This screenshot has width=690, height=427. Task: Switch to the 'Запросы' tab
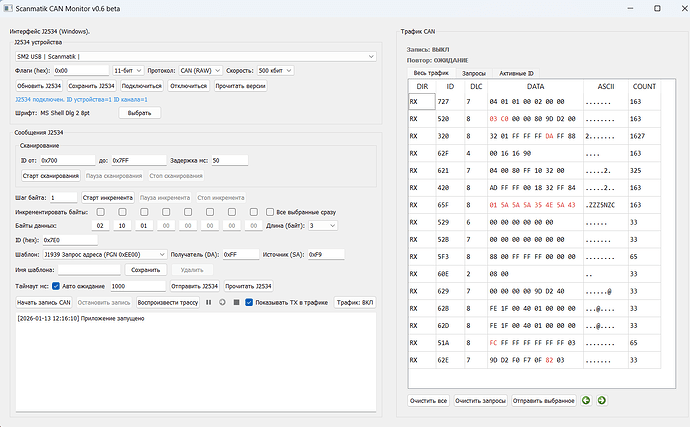coord(473,73)
